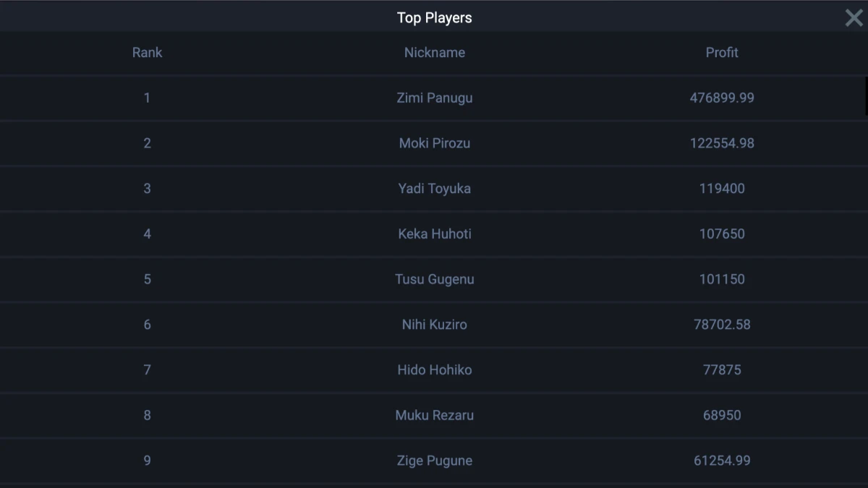Click the Profit column header
Screen dimensions: 868x488
tap(722, 53)
